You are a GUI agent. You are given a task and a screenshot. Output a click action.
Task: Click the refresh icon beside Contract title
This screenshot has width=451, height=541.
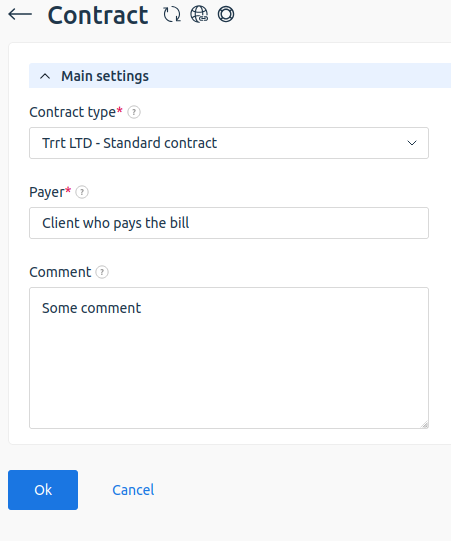(x=172, y=14)
